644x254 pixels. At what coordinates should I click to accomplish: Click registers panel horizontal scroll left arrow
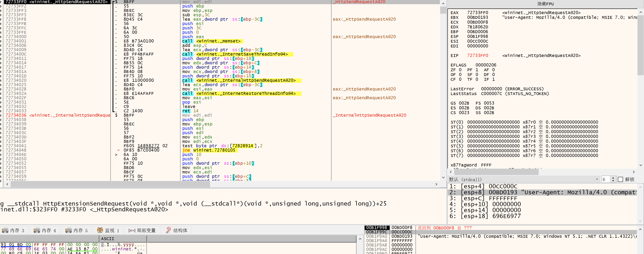(x=451, y=172)
